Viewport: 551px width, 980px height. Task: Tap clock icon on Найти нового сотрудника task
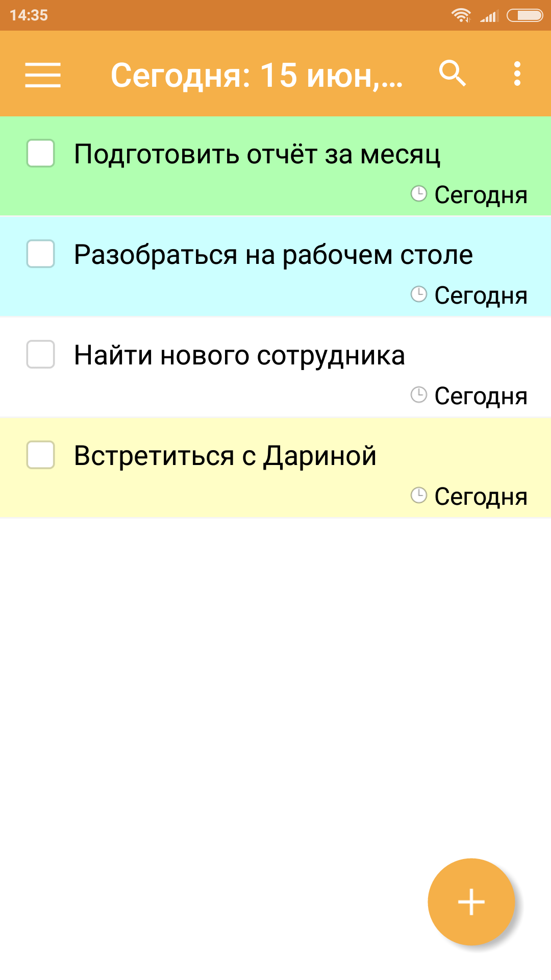click(419, 395)
